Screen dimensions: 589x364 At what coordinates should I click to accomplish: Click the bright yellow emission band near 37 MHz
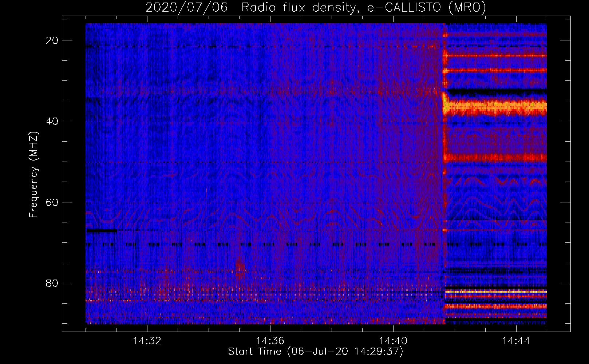tap(495, 107)
